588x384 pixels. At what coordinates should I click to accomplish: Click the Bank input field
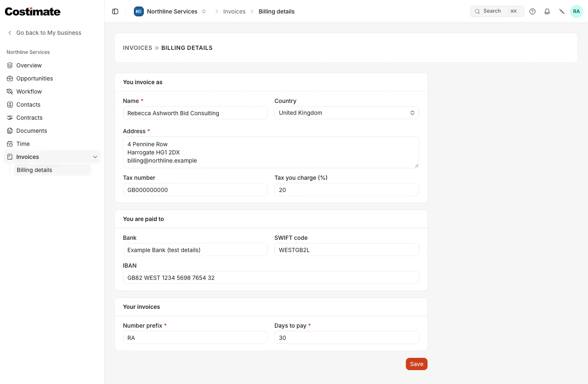[x=195, y=250]
